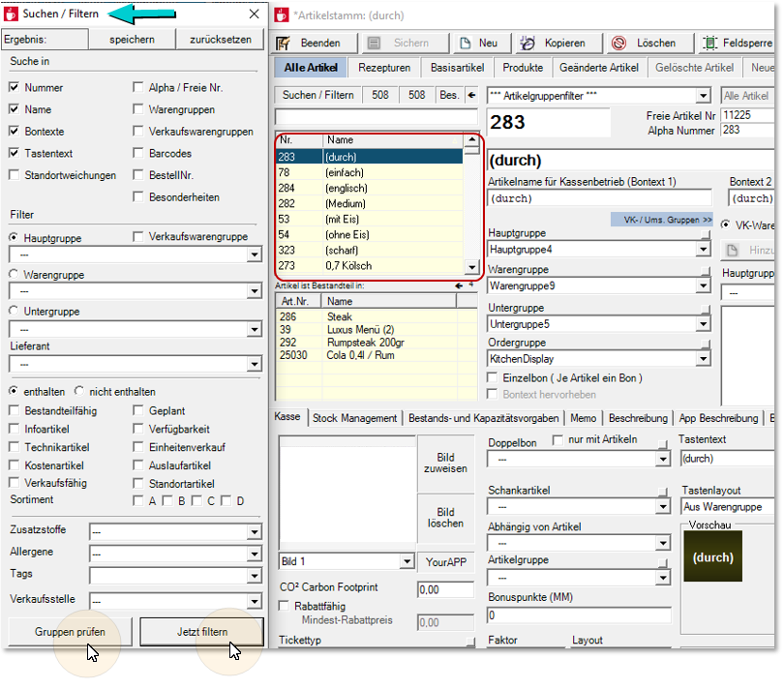Click the Beenden exit toolbar icon
Viewport: 784px width, 689px height.
click(x=284, y=44)
